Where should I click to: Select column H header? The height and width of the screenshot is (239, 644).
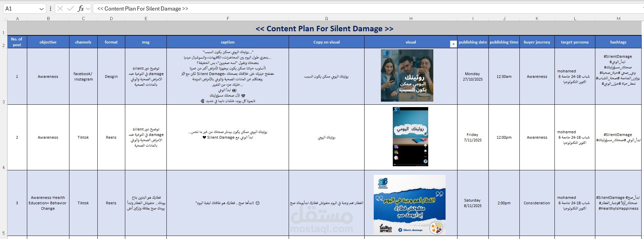coord(411,18)
